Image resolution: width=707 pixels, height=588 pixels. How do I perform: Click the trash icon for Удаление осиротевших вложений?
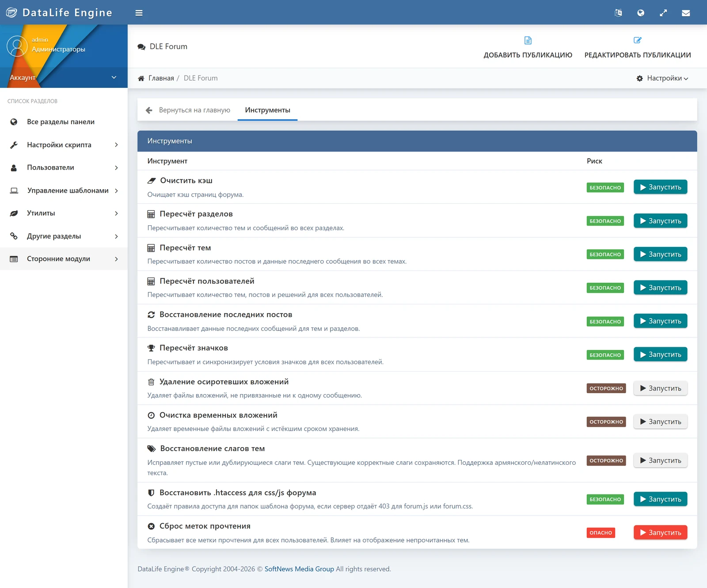click(151, 382)
